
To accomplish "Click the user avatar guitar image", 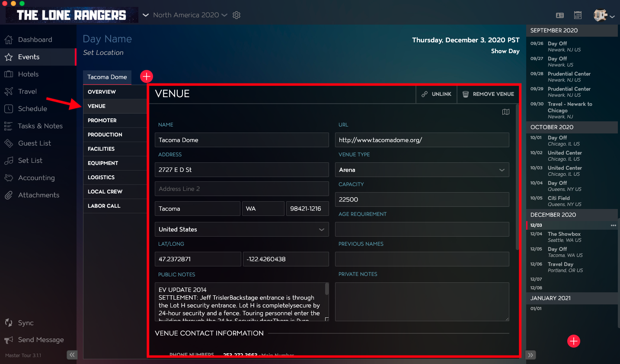I will pyautogui.click(x=601, y=15).
